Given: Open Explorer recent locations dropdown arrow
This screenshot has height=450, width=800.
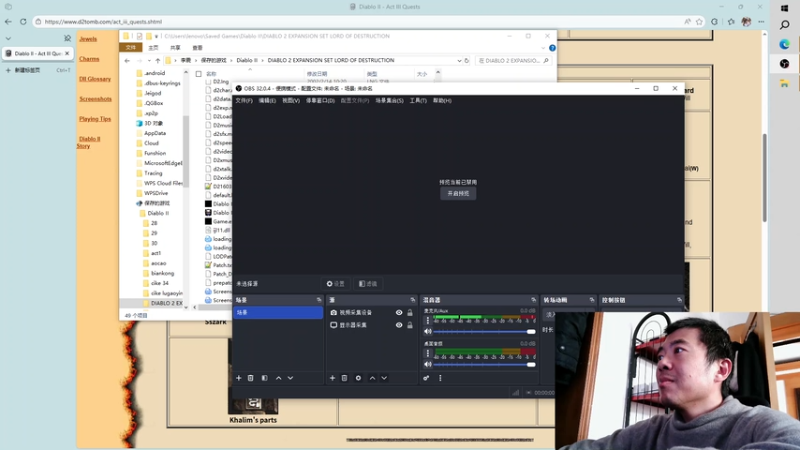Looking at the screenshot, I should 148,61.
